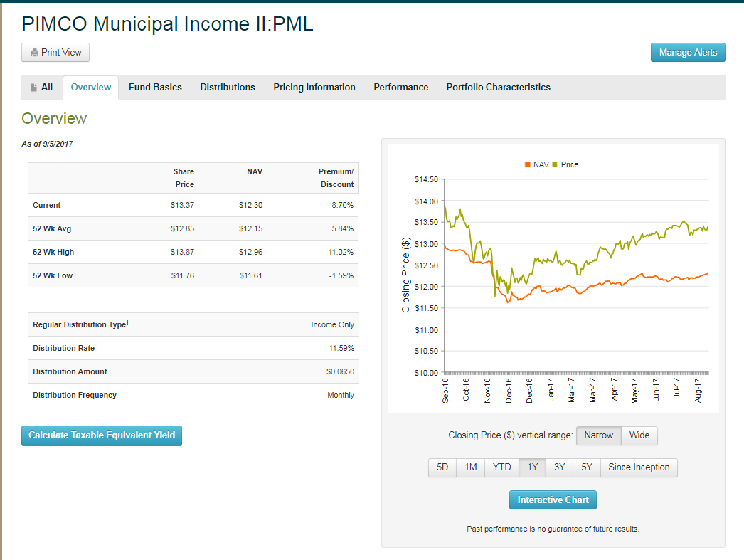Viewport: 744px width, 560px height.
Task: Click the Distribution Rate value 11.59%
Action: (341, 349)
